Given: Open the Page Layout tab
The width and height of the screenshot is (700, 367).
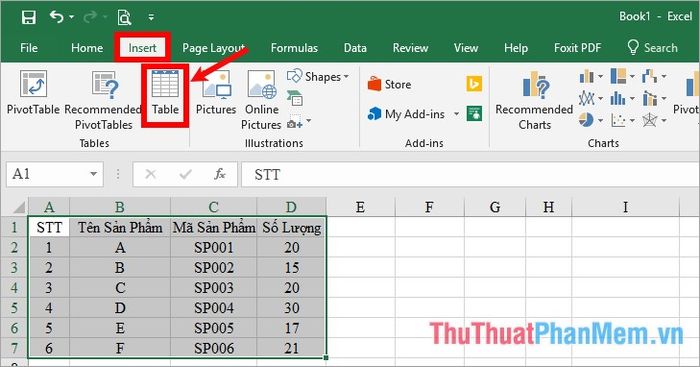Looking at the screenshot, I should click(x=213, y=48).
